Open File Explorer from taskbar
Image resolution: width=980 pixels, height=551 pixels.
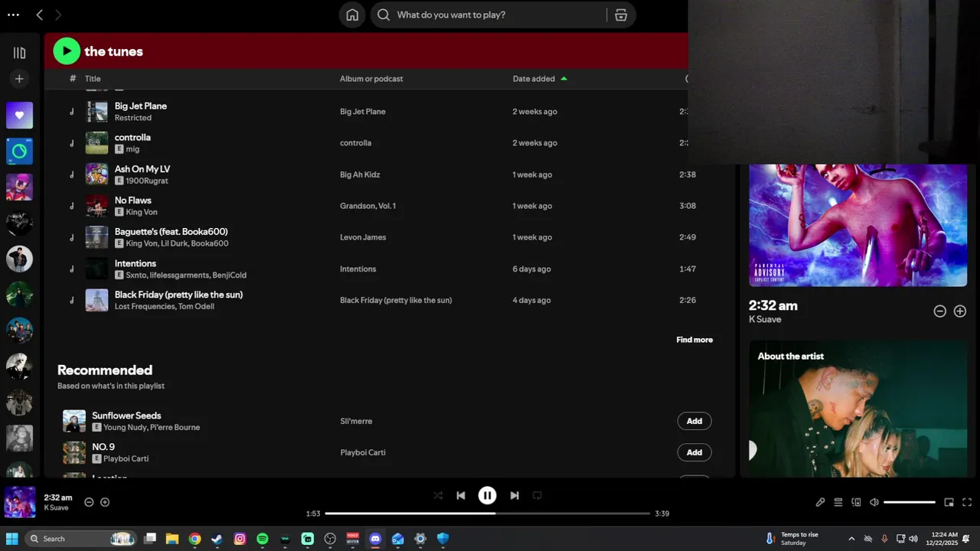coord(172,539)
